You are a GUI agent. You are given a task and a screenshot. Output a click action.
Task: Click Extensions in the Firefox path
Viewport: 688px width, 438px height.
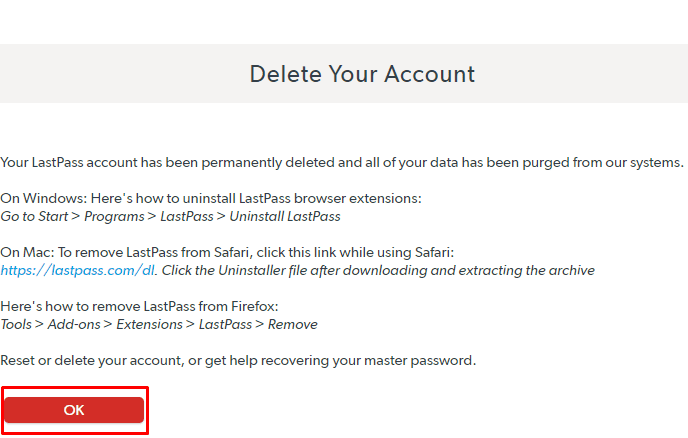149,324
